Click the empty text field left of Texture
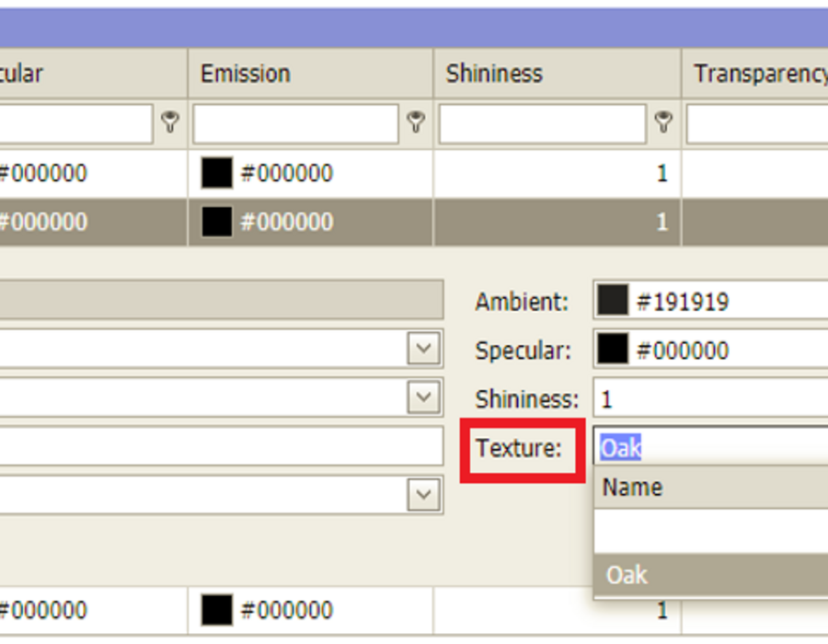This screenshot has height=644, width=828. (x=221, y=446)
